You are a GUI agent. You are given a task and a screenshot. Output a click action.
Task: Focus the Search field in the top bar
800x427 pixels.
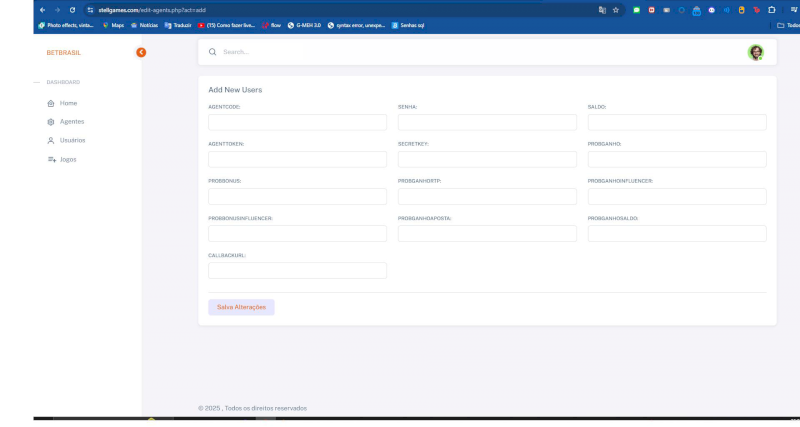[480, 52]
